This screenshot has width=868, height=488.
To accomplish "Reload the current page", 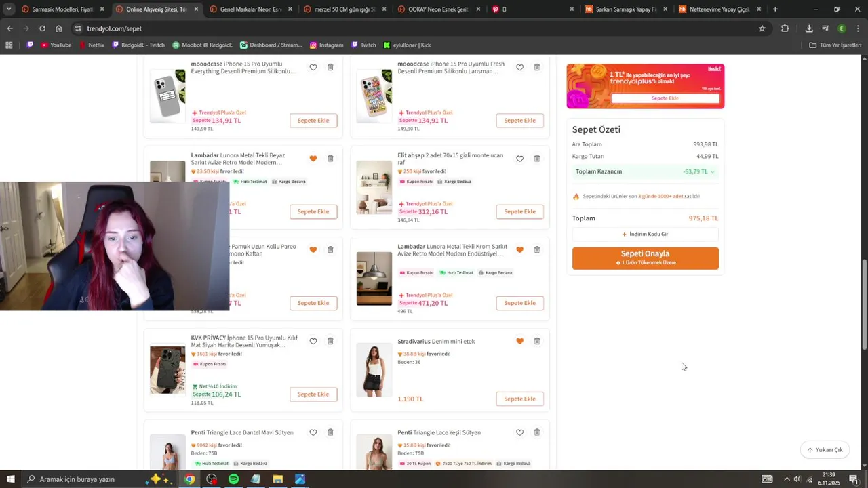I will pos(42,28).
